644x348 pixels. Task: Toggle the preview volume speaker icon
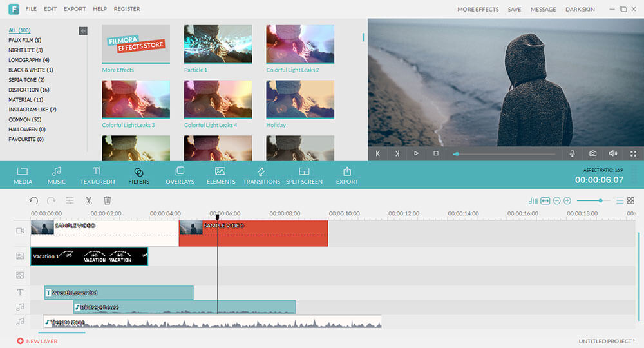pos(612,153)
